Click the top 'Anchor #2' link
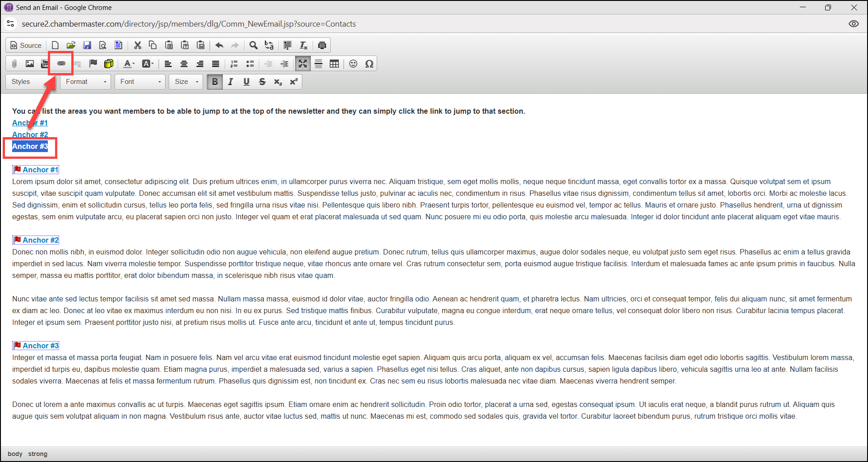This screenshot has height=462, width=868. pos(30,134)
